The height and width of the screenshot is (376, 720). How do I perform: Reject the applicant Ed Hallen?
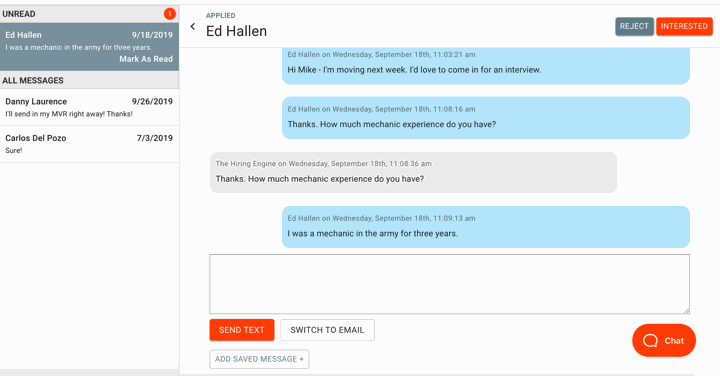coord(634,26)
